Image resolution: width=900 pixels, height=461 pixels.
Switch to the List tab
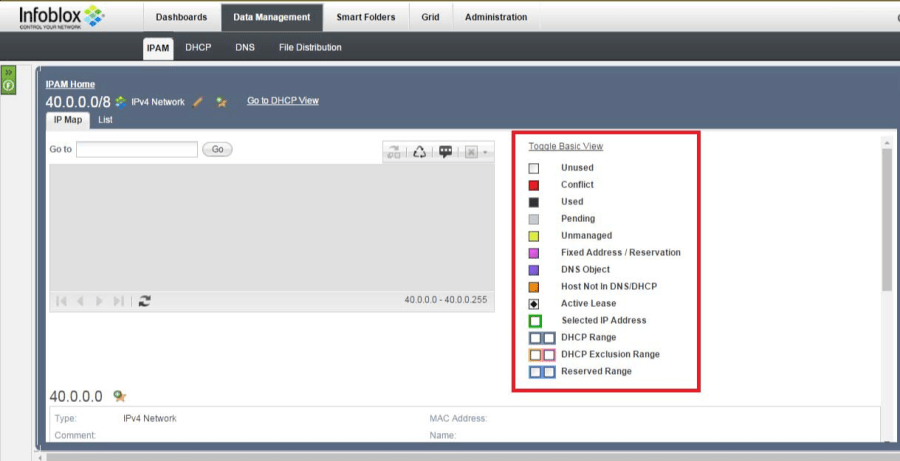pyautogui.click(x=105, y=120)
